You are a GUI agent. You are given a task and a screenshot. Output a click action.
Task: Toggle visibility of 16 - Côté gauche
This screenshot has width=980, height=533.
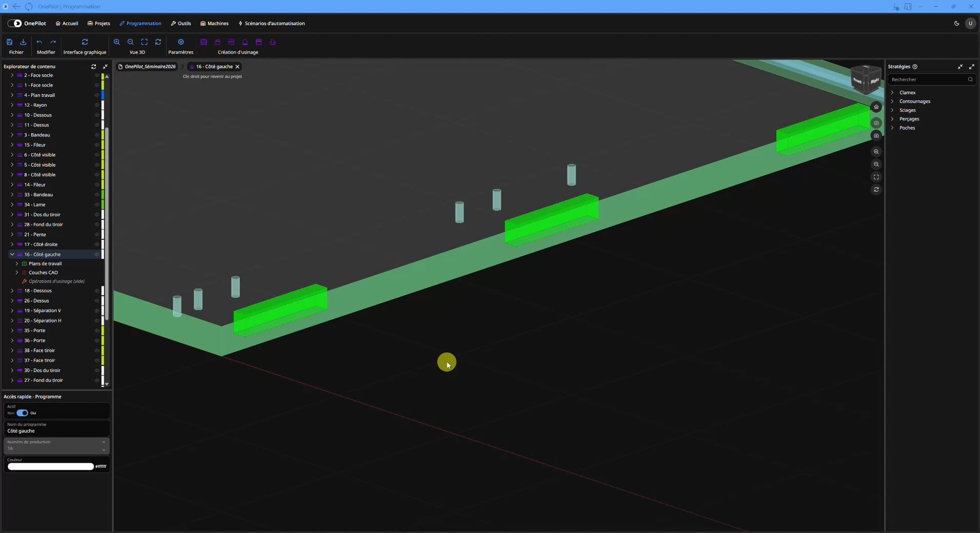coord(97,254)
